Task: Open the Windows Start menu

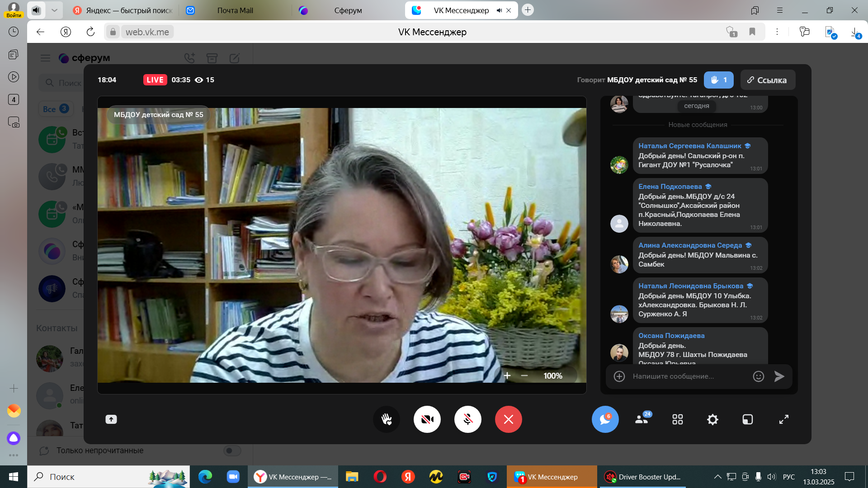Action: click(14, 477)
